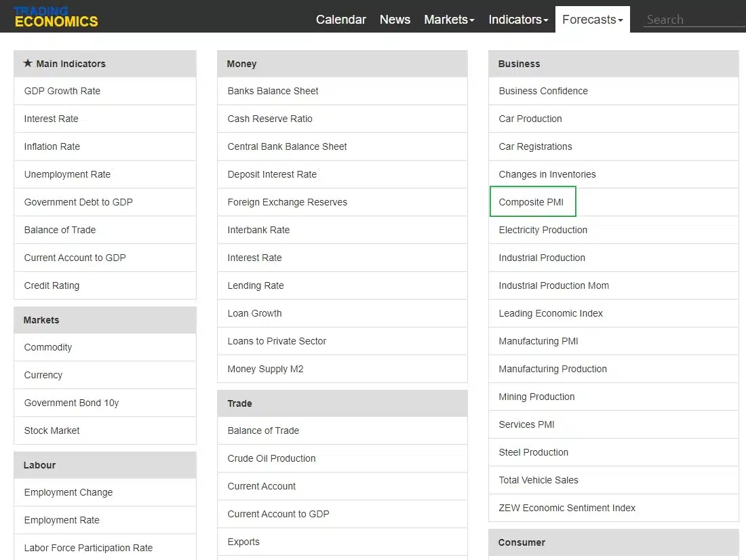Select Unemployment Rate indicator
746x560 pixels.
click(67, 175)
